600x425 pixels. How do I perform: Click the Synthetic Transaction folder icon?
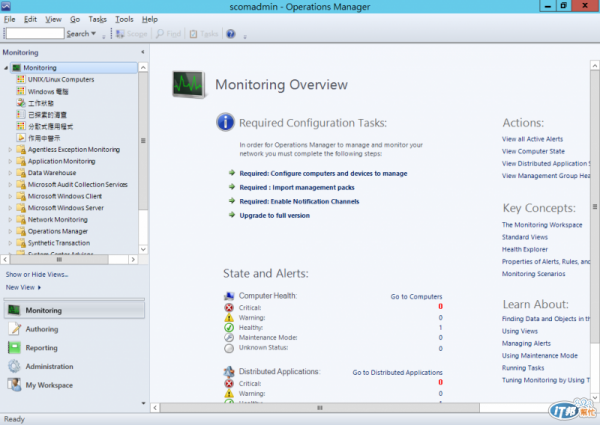click(21, 243)
